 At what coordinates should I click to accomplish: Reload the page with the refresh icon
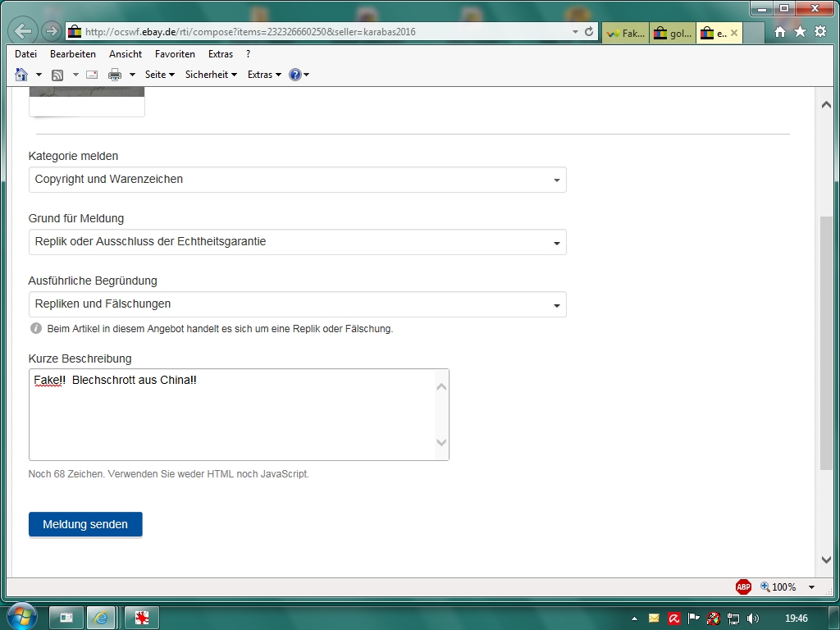click(x=589, y=32)
